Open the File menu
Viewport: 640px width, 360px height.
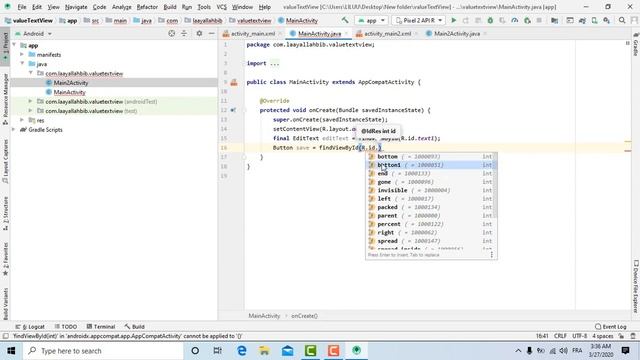coord(22,7)
